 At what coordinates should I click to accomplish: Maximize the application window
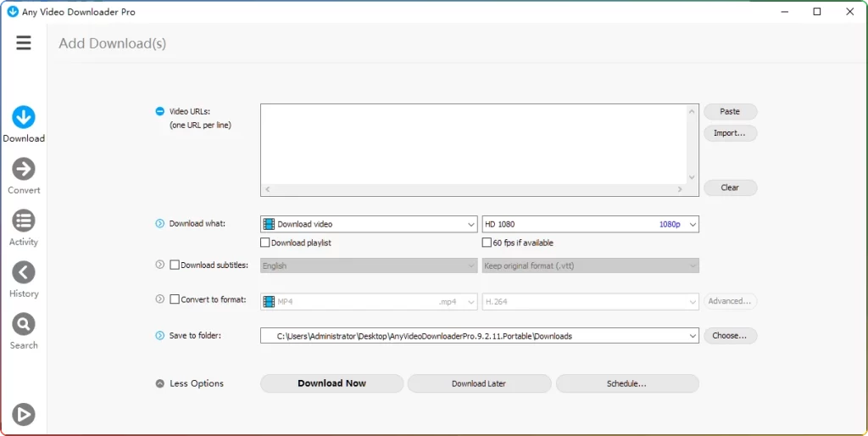pos(817,12)
